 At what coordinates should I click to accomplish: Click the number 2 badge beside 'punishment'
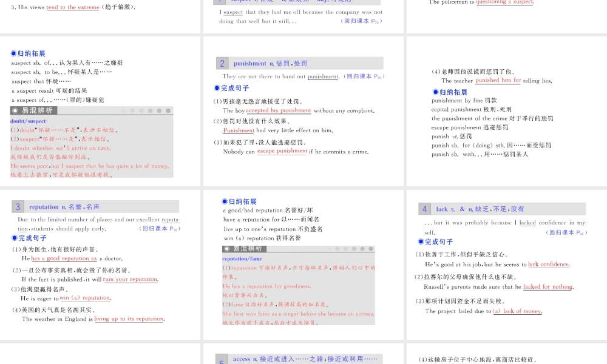[222, 64]
